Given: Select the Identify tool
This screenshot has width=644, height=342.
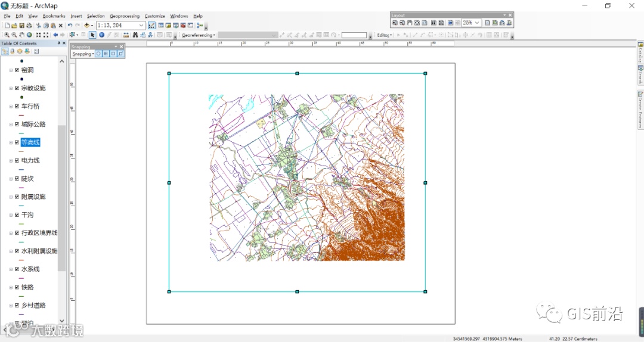Looking at the screenshot, I should pos(102,35).
